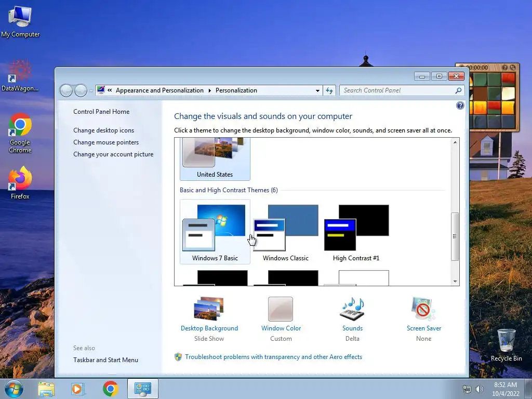
Task: Open the blue Help question mark
Action: click(x=460, y=105)
